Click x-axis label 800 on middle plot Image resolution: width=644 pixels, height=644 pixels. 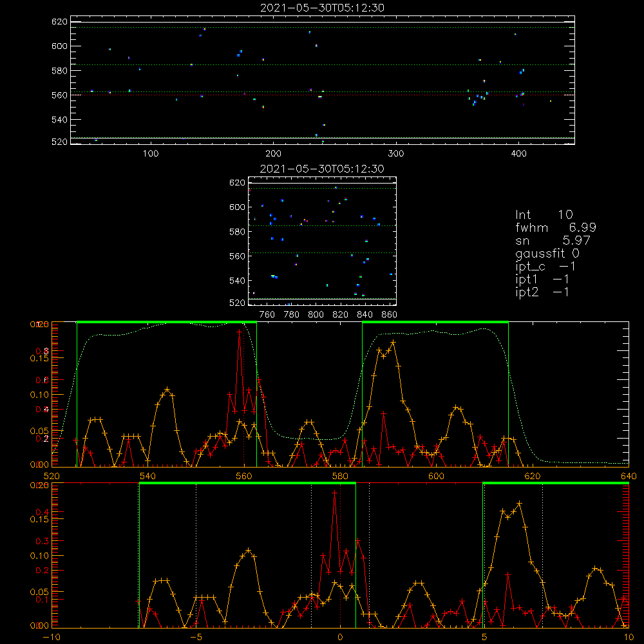pos(316,315)
